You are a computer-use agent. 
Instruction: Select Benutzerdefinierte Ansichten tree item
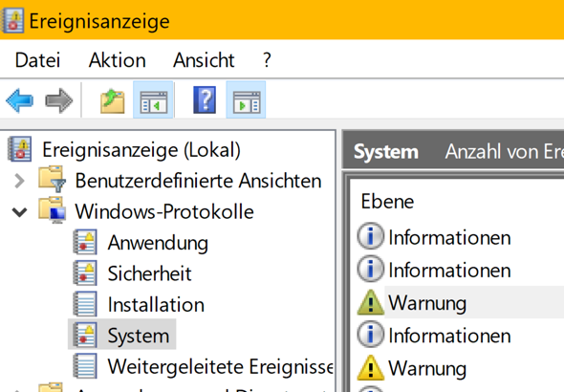click(198, 181)
